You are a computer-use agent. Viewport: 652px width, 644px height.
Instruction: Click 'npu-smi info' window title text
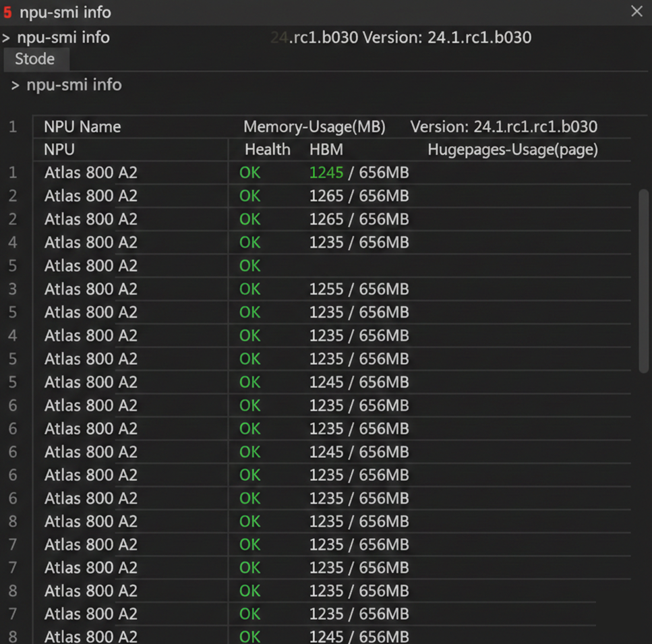tap(65, 12)
